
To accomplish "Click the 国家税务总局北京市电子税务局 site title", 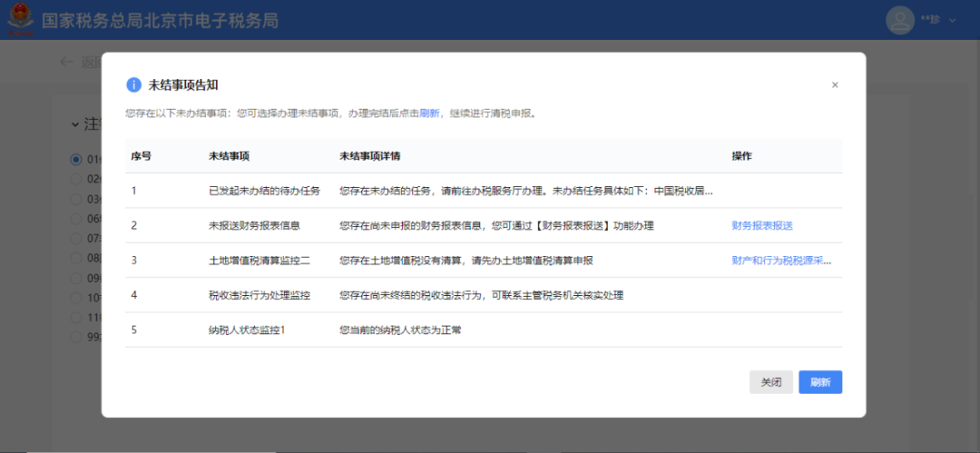I will pyautogui.click(x=159, y=20).
